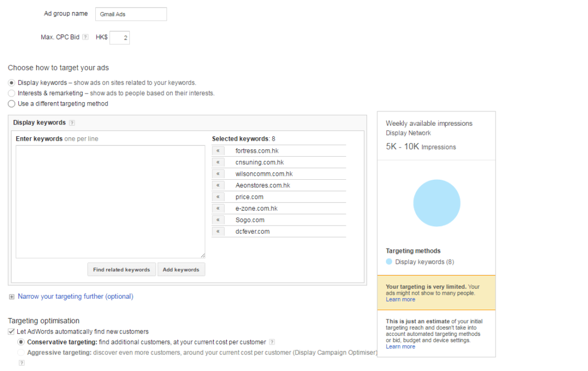Click Display keywords (8) legend dot

click(389, 261)
